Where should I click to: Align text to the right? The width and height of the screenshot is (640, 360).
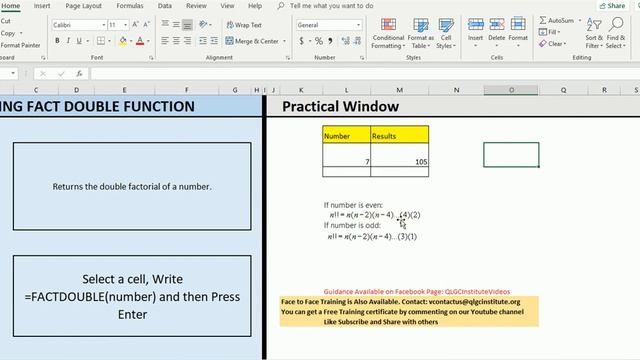[187, 41]
